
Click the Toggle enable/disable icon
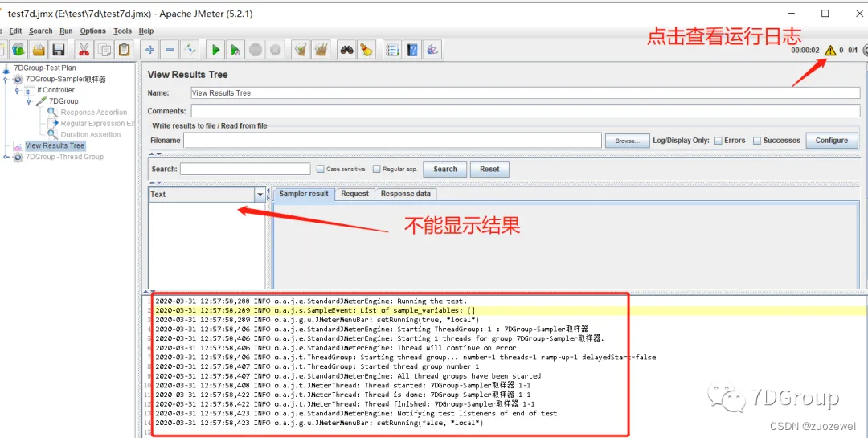(190, 50)
